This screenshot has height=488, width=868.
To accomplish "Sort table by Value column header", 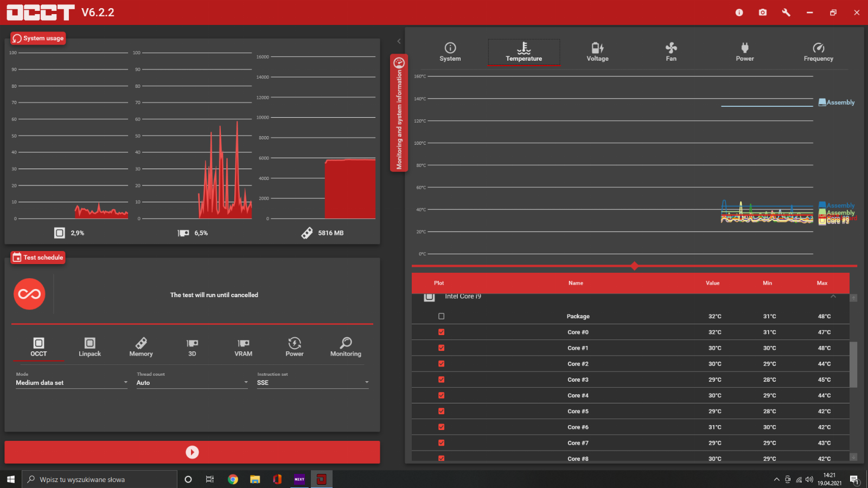I will pyautogui.click(x=712, y=283).
